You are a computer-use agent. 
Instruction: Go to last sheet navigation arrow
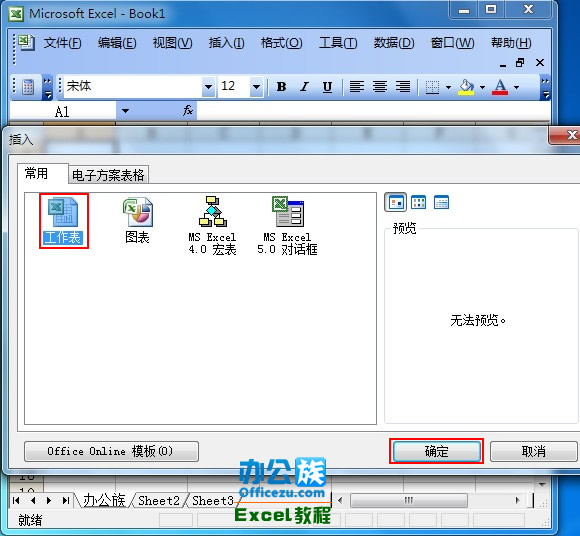pos(66,500)
